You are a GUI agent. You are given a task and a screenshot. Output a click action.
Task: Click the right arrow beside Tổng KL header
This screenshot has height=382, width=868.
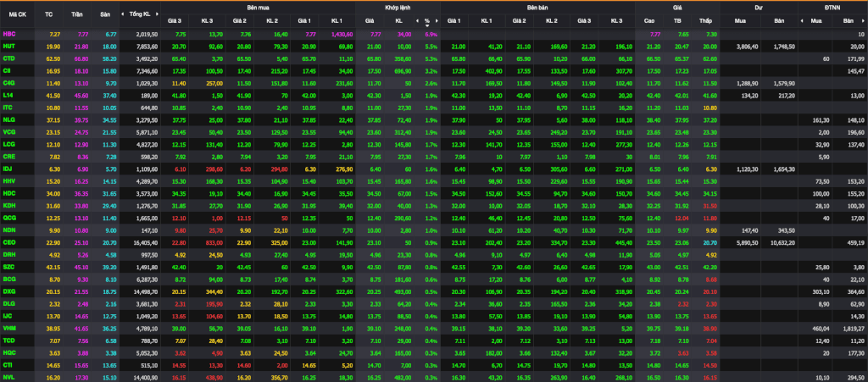click(x=159, y=14)
